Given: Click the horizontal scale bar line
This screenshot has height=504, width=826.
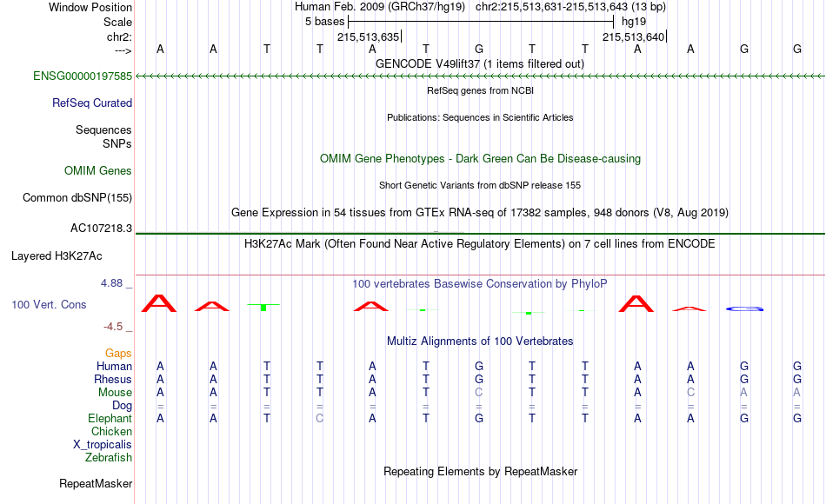Looking at the screenshot, I should tap(481, 22).
